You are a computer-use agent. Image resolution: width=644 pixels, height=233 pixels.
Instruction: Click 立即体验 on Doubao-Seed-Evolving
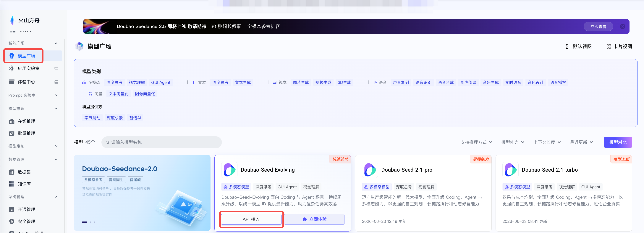314,219
